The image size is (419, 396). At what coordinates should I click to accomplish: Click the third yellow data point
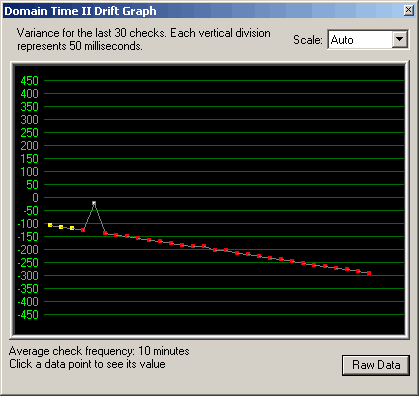tap(72, 228)
